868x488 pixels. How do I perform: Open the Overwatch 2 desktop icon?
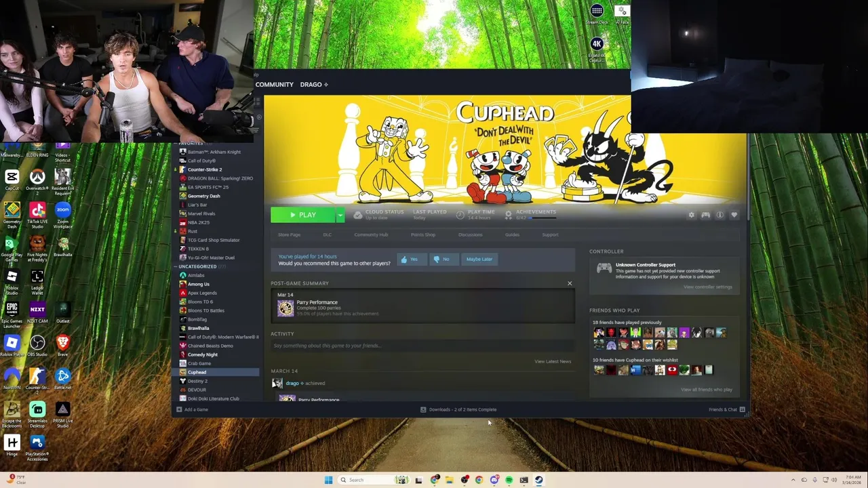coord(37,182)
